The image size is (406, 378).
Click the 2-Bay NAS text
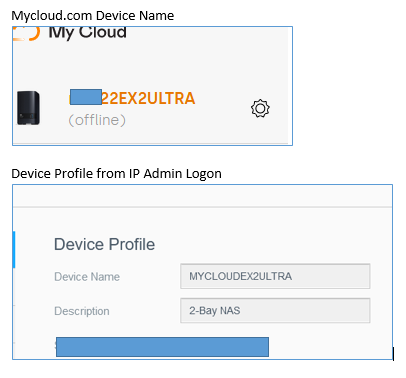pos(215,310)
